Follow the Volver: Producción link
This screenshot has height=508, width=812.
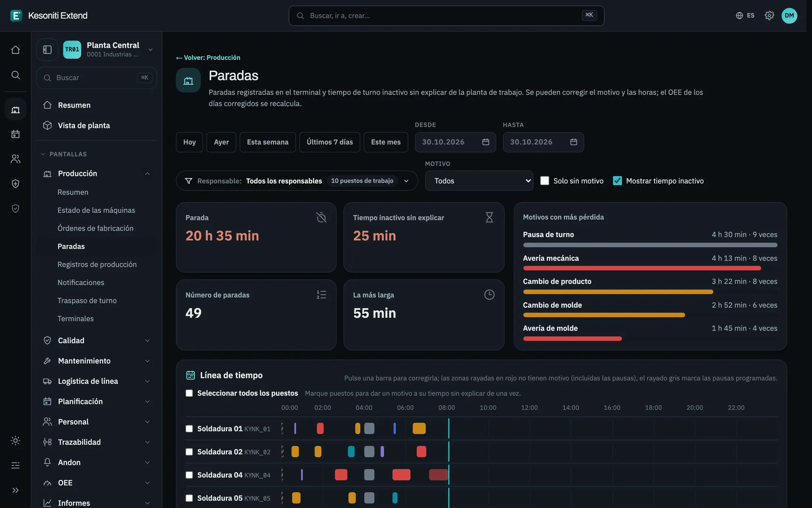pos(208,58)
